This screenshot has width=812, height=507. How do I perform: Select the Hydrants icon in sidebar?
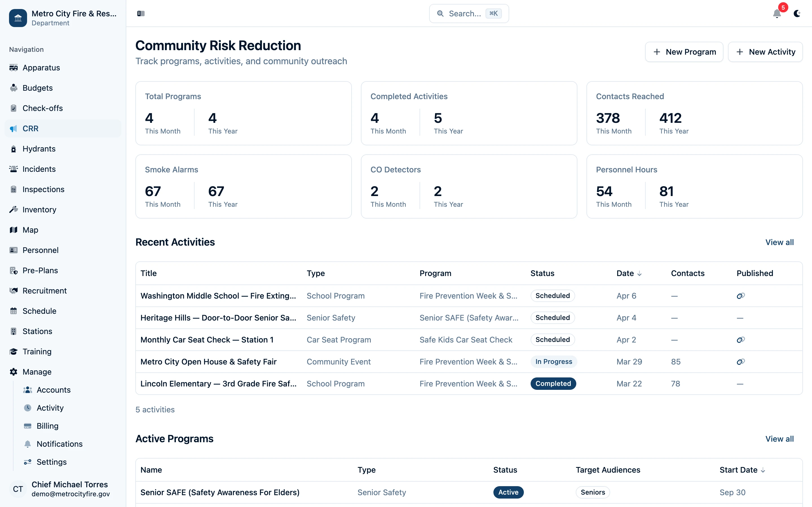pyautogui.click(x=14, y=148)
